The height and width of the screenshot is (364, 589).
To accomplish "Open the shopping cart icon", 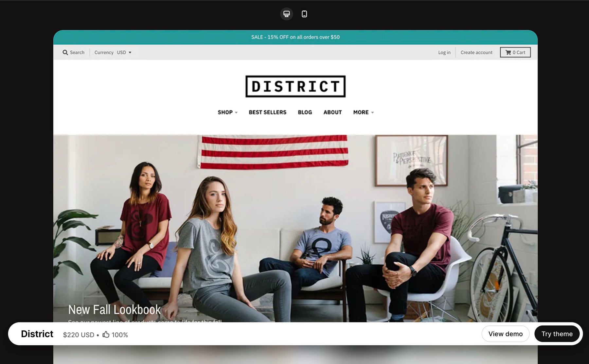I will coord(508,52).
